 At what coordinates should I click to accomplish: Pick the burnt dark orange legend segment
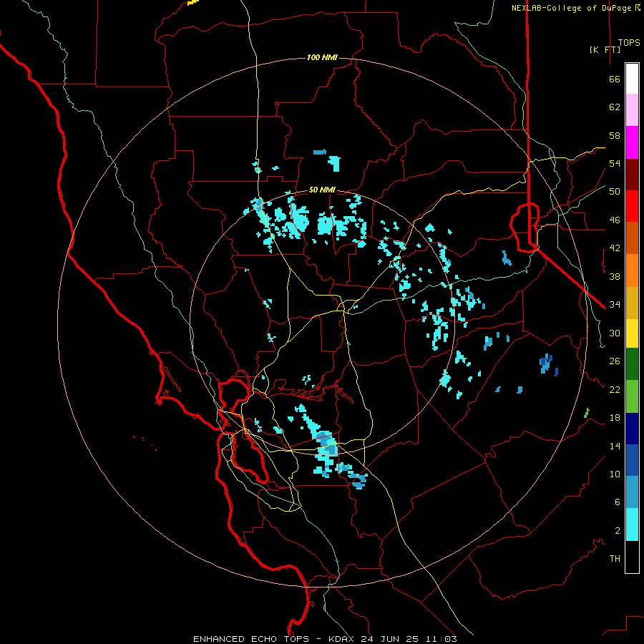[632, 238]
